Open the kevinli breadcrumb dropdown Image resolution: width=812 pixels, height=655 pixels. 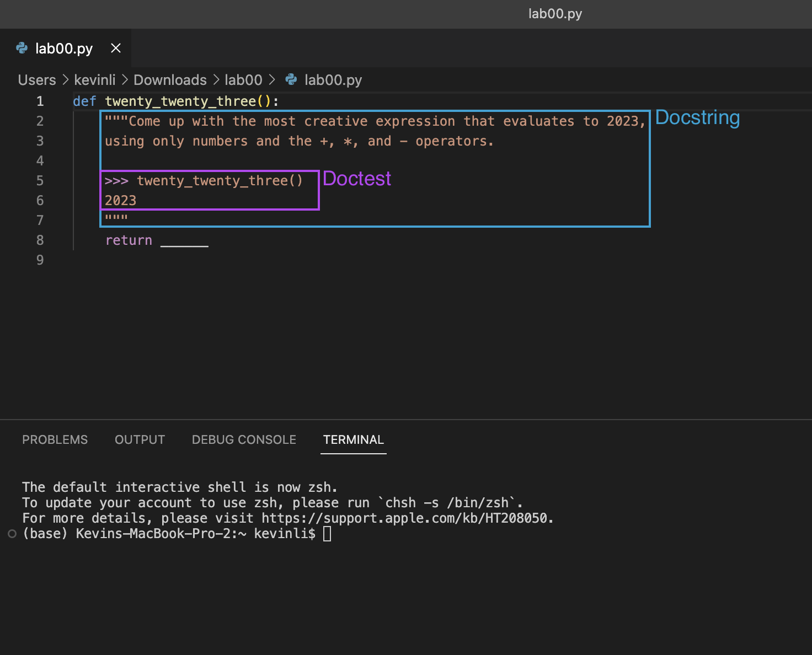pos(95,80)
